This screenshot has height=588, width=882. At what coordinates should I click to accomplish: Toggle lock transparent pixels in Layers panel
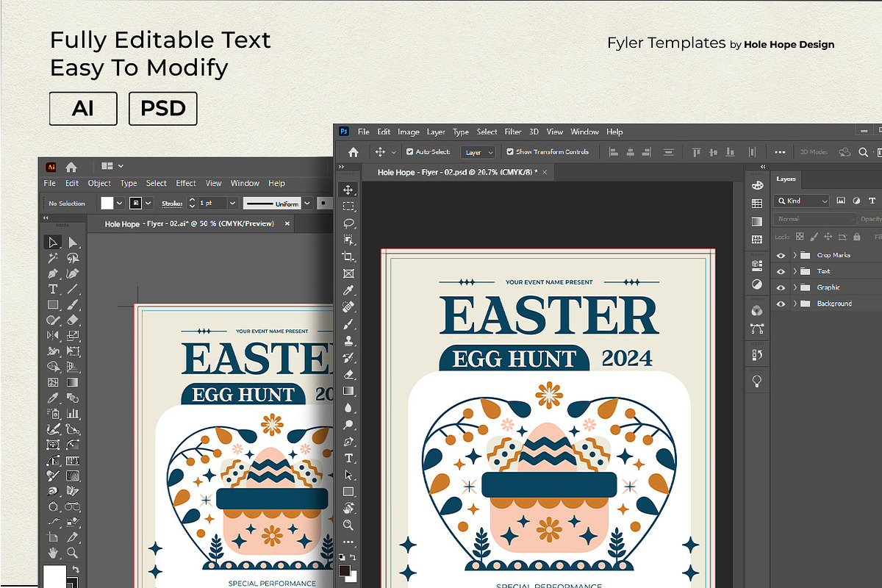[798, 237]
